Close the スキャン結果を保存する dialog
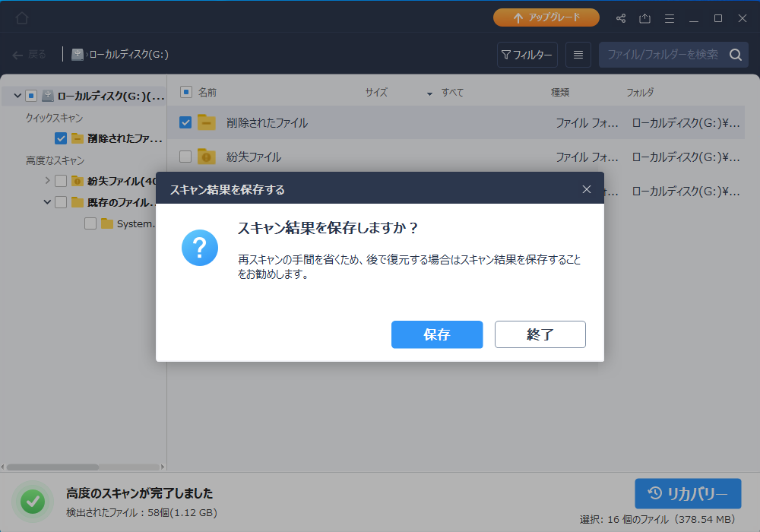 click(x=586, y=189)
